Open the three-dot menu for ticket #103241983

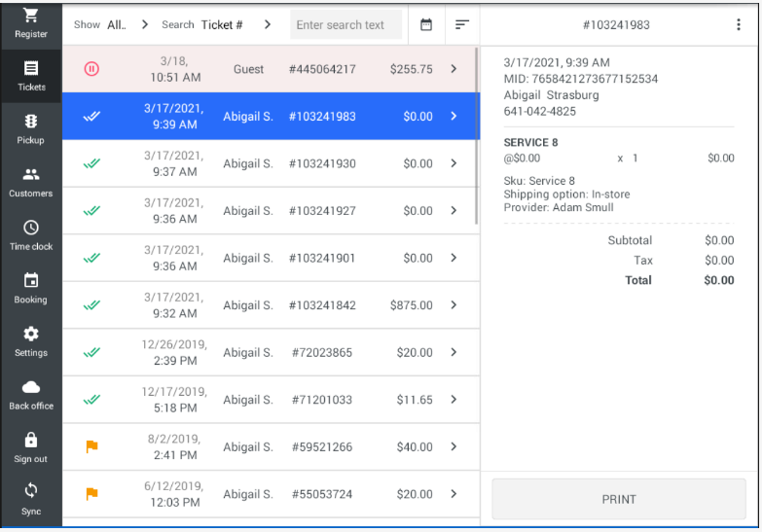[739, 24]
